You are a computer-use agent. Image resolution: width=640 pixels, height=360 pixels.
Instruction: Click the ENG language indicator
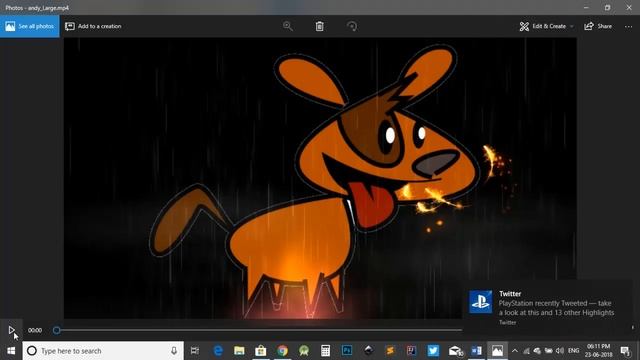[x=573, y=351]
